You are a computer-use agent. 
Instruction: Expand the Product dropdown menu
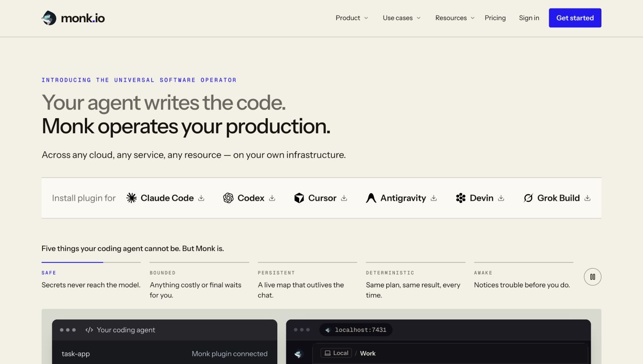click(x=352, y=18)
